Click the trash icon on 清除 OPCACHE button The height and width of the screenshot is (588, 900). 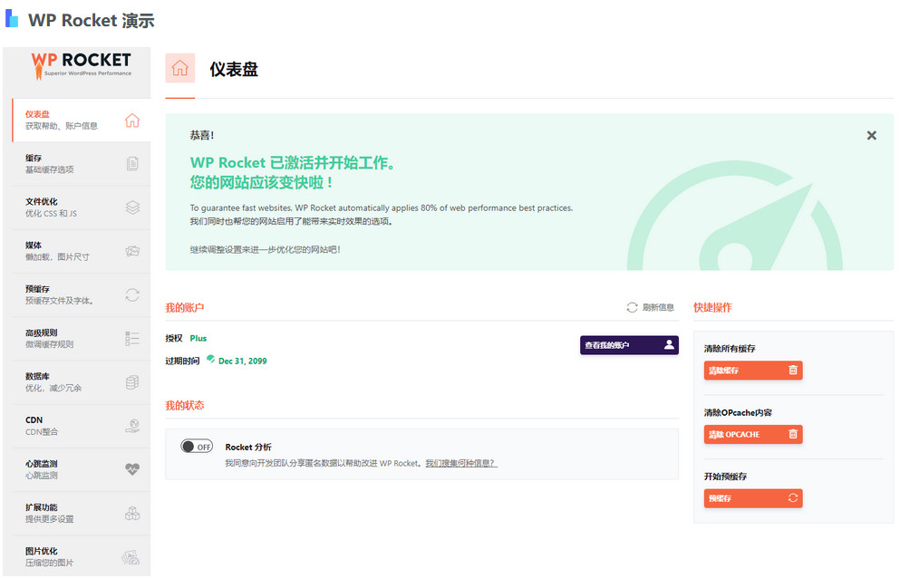point(793,434)
